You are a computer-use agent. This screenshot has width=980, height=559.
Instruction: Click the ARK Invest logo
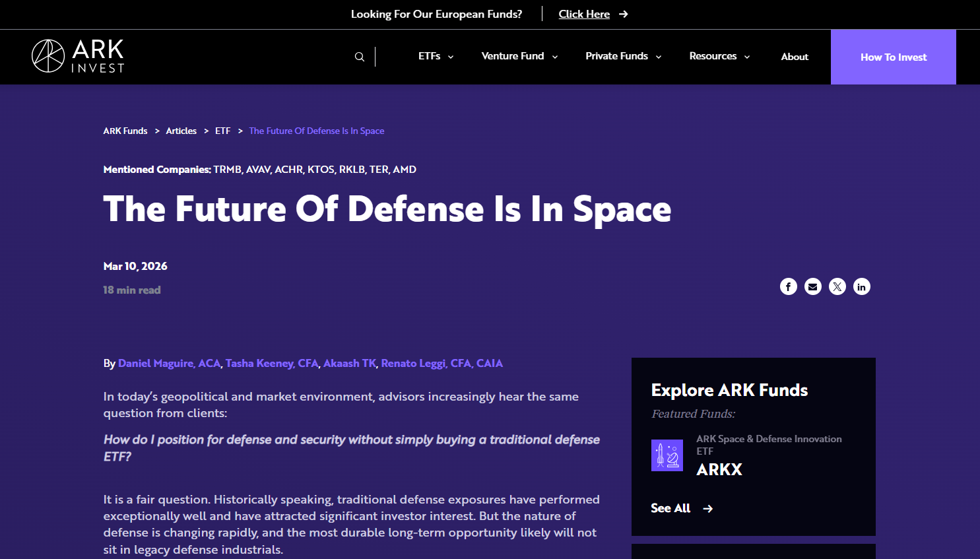tap(77, 56)
